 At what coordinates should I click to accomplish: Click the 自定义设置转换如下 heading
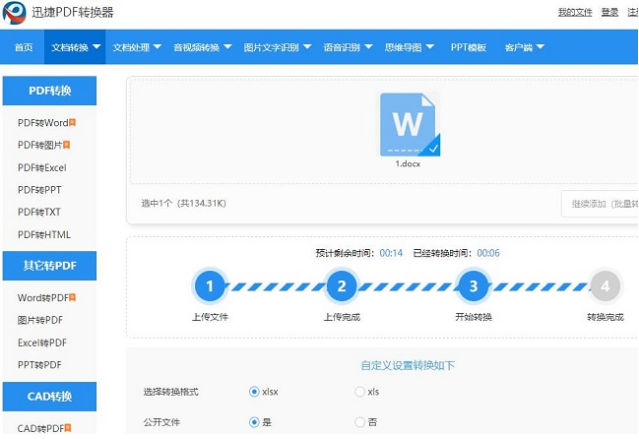408,365
